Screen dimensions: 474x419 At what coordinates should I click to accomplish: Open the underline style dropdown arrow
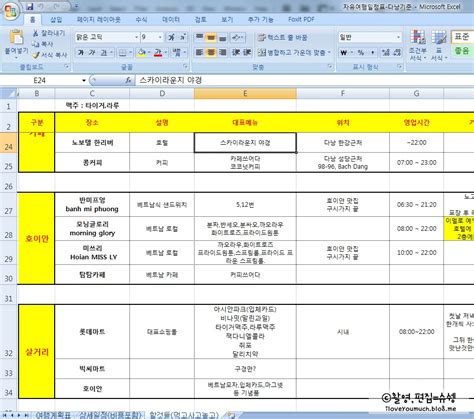coord(111,52)
